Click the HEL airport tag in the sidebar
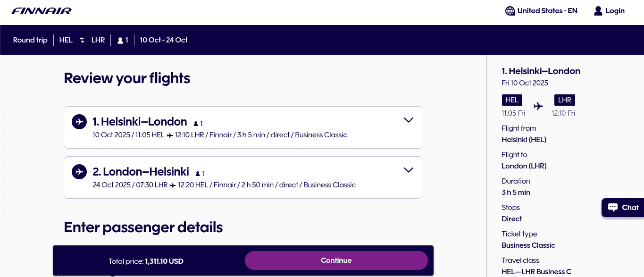Viewport: 644px width, 277px height. coord(511,100)
